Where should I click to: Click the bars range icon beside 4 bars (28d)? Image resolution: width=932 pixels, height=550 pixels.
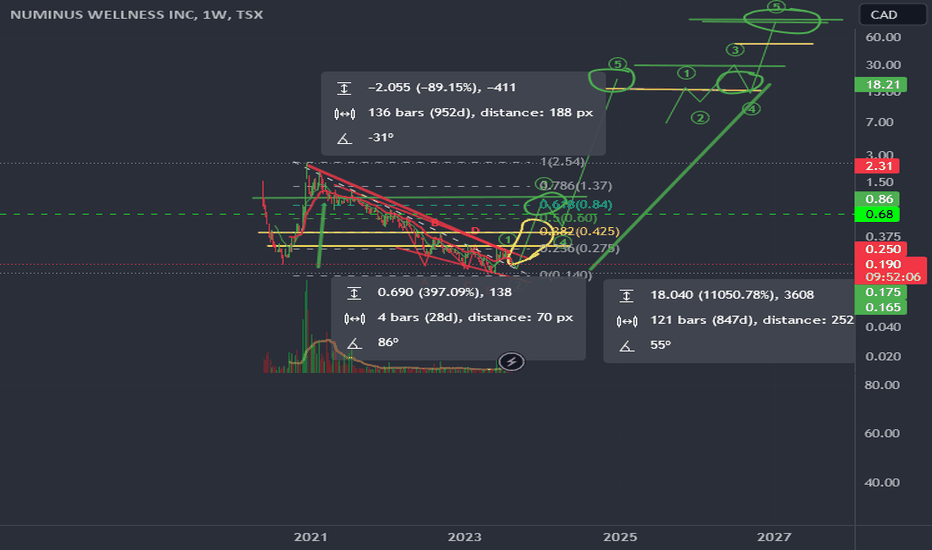tap(354, 318)
